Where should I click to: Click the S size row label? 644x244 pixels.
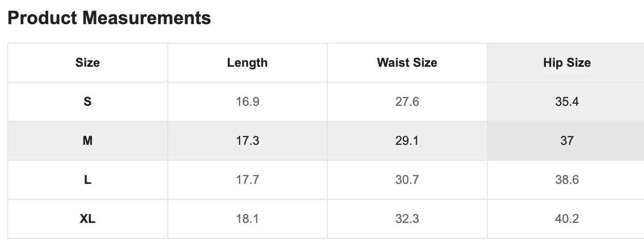coord(88,102)
